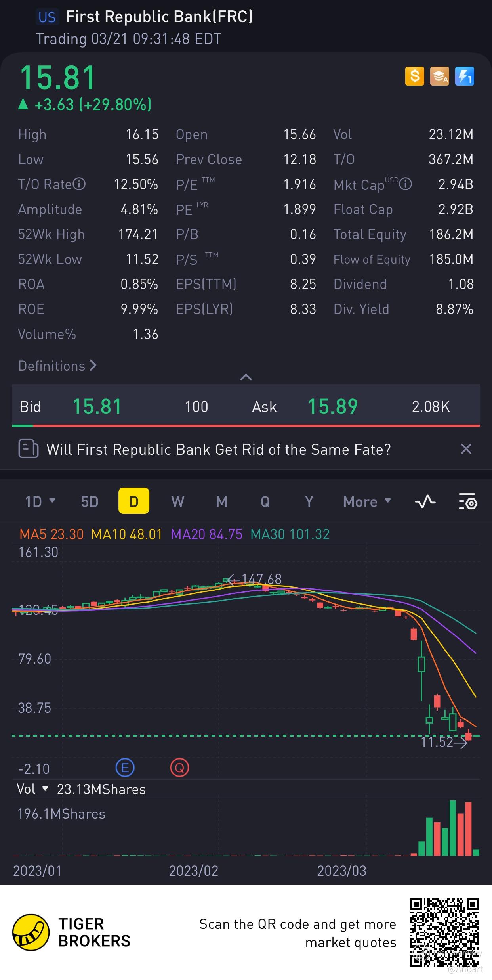Screen dimensions: 492x980
Task: Open the chart indicator waveform icon
Action: tap(425, 502)
